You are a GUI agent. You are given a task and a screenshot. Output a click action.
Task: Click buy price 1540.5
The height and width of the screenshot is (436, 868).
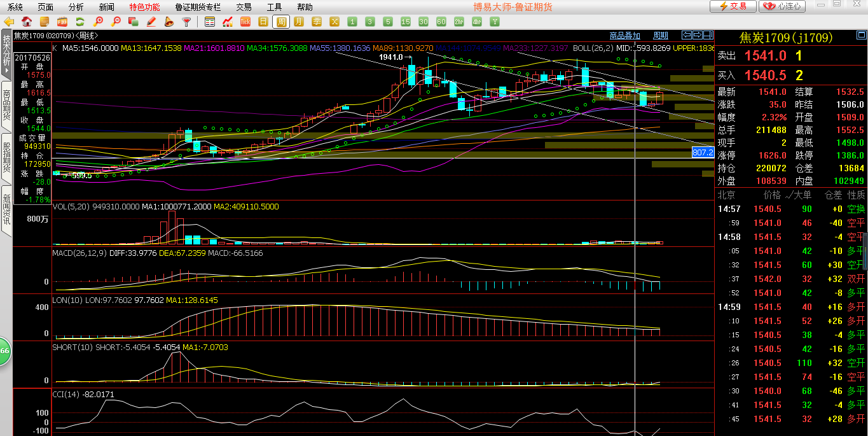(x=765, y=75)
